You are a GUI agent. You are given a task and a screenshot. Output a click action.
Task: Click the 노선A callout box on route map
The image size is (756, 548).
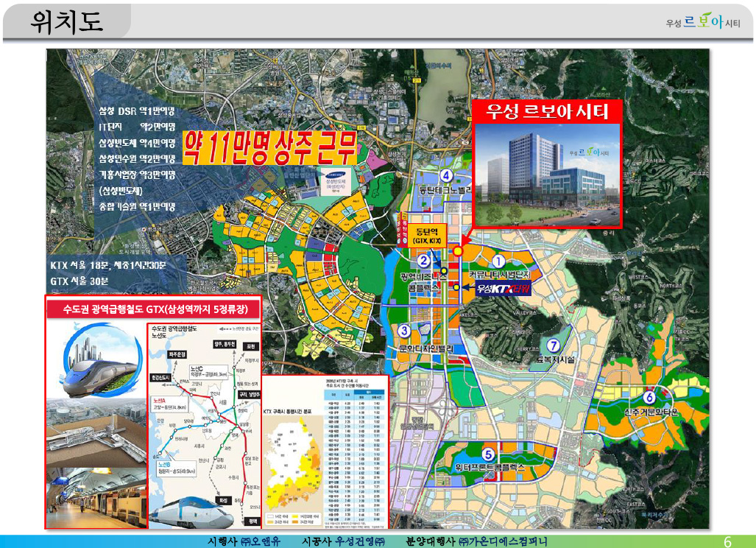[170, 404]
